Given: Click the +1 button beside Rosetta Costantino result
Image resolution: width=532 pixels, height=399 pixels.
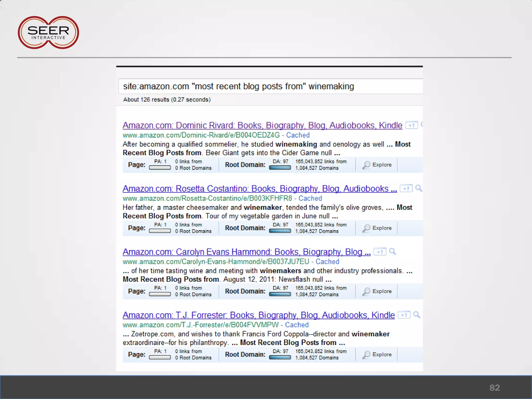Looking at the screenshot, I should (x=406, y=188).
